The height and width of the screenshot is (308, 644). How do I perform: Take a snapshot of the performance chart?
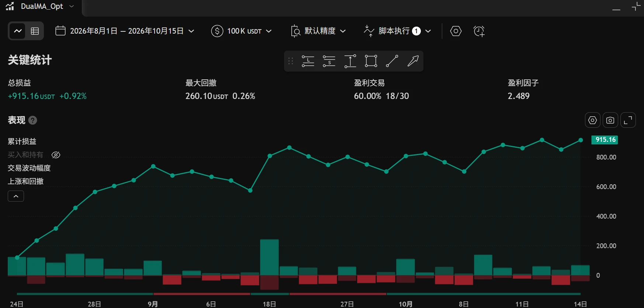click(610, 120)
